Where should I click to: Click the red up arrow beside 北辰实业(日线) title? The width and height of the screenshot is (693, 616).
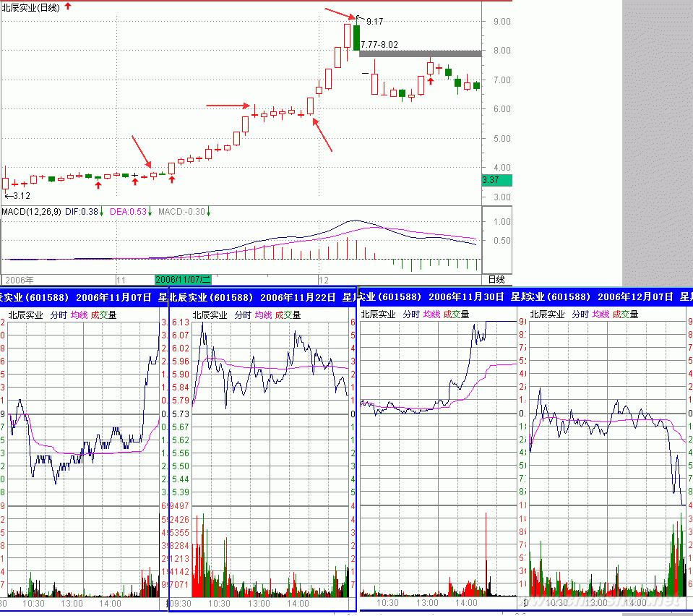click(x=69, y=6)
